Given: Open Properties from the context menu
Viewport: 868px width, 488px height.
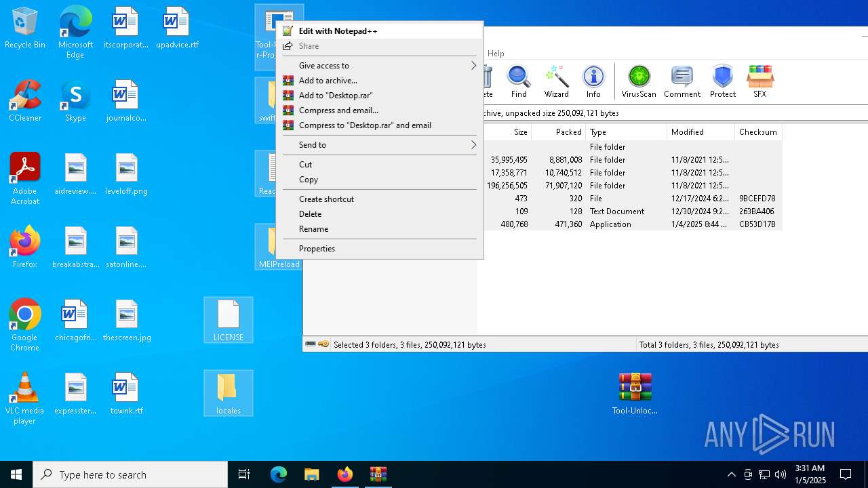Looking at the screenshot, I should [x=380, y=249].
